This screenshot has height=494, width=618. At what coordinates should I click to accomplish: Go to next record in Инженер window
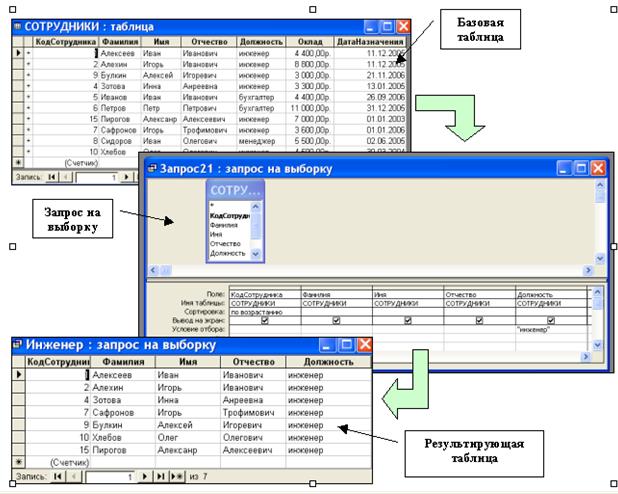pyautogui.click(x=144, y=476)
